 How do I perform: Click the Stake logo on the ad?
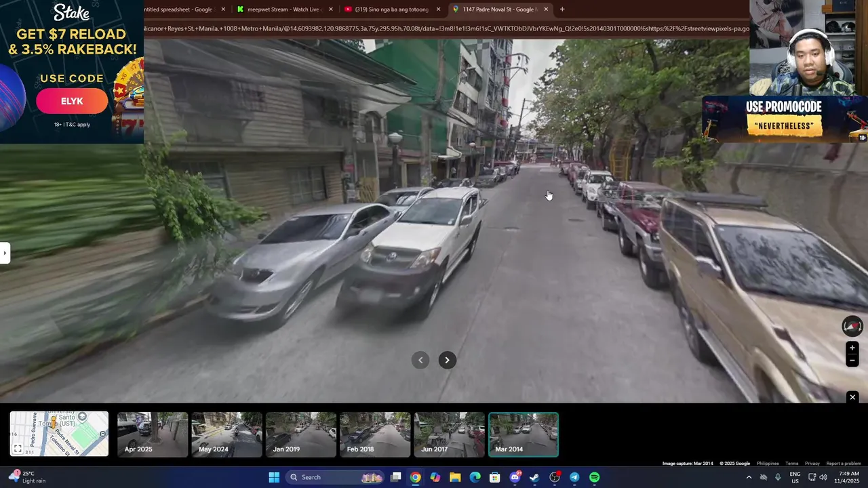coord(72,12)
